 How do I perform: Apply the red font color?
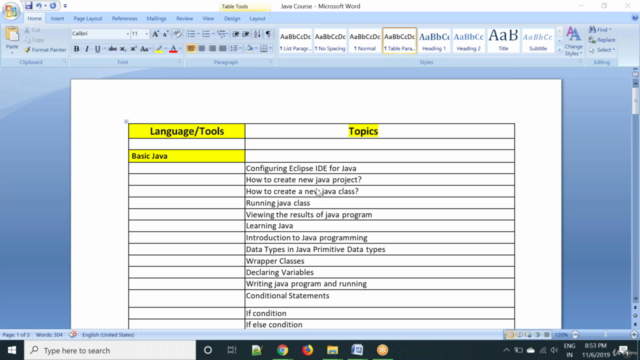(x=173, y=49)
